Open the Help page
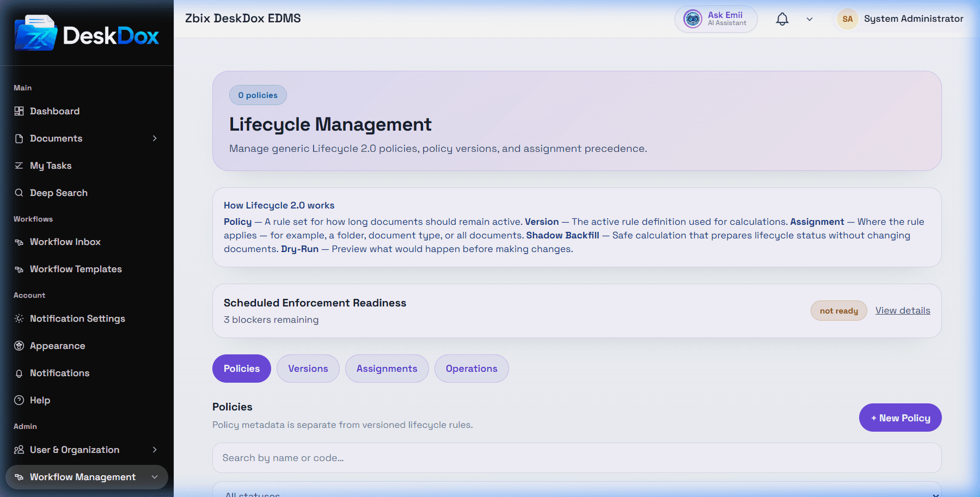Viewport: 980px width, 497px height. (87, 400)
